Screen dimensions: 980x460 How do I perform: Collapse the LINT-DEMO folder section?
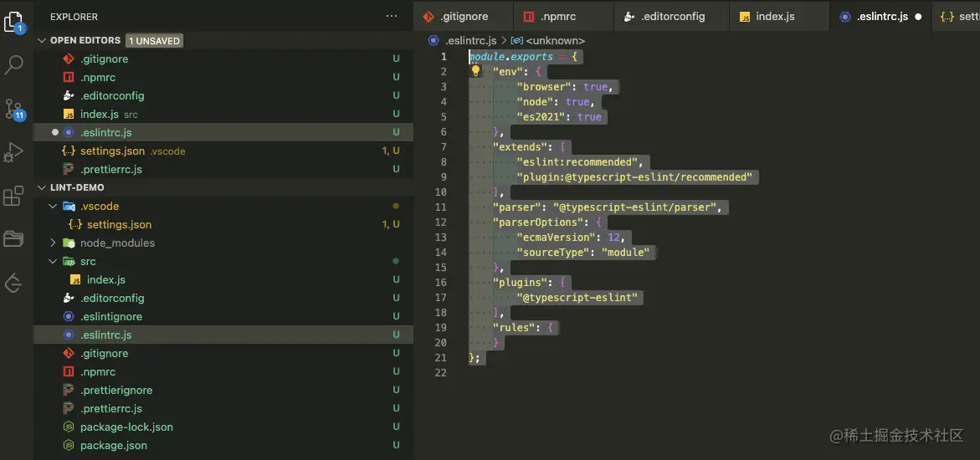(x=42, y=187)
